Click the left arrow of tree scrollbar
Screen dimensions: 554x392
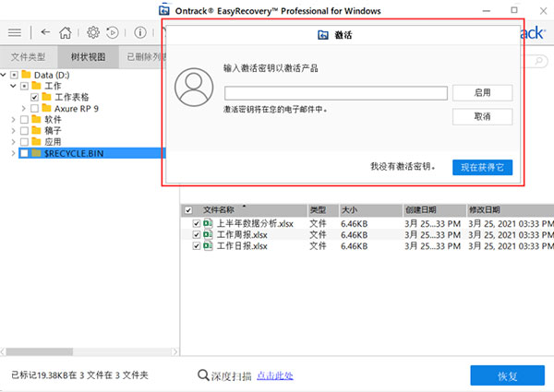3,351
